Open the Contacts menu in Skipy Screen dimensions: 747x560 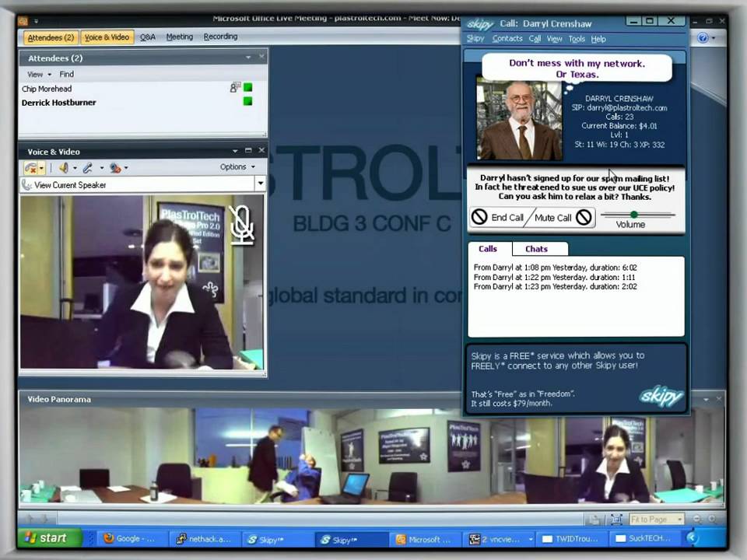507,39
